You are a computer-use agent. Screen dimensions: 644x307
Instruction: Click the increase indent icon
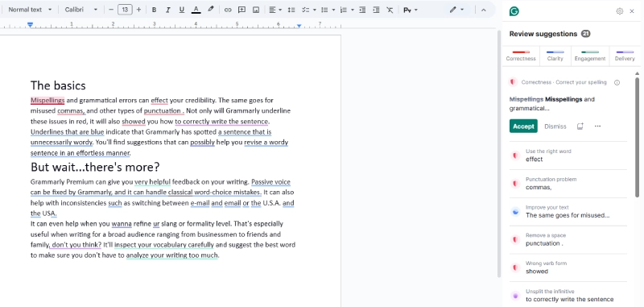tap(376, 10)
